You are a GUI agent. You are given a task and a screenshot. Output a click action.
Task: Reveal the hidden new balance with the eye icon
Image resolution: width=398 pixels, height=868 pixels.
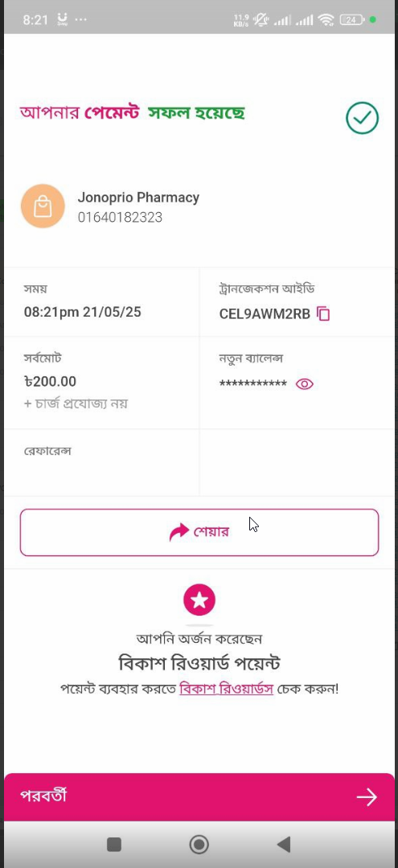coord(305,384)
